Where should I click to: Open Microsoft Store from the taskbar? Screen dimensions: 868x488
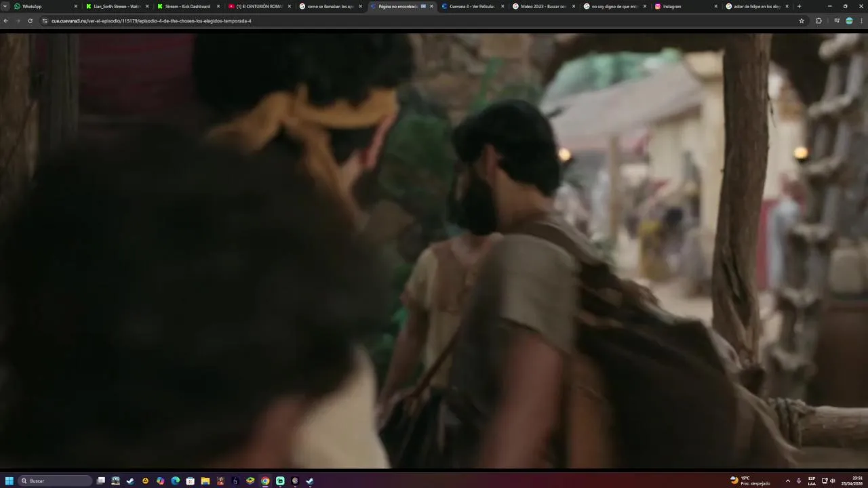click(190, 481)
